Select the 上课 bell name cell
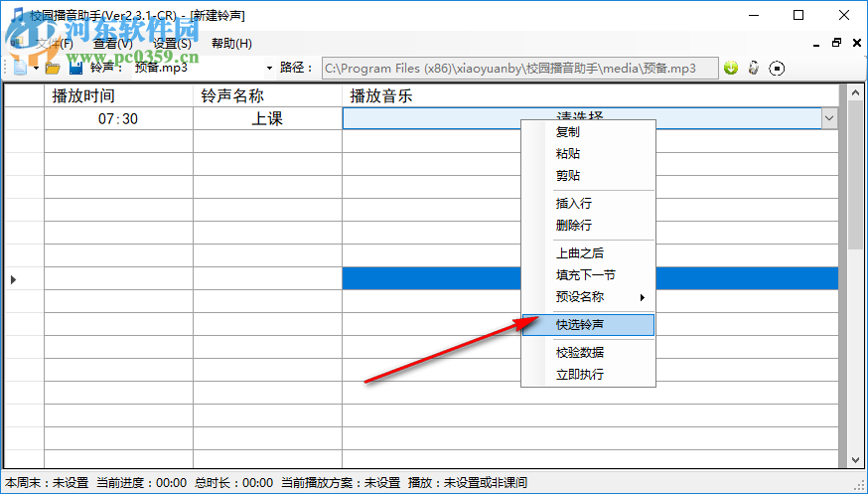868x494 pixels. (x=267, y=118)
